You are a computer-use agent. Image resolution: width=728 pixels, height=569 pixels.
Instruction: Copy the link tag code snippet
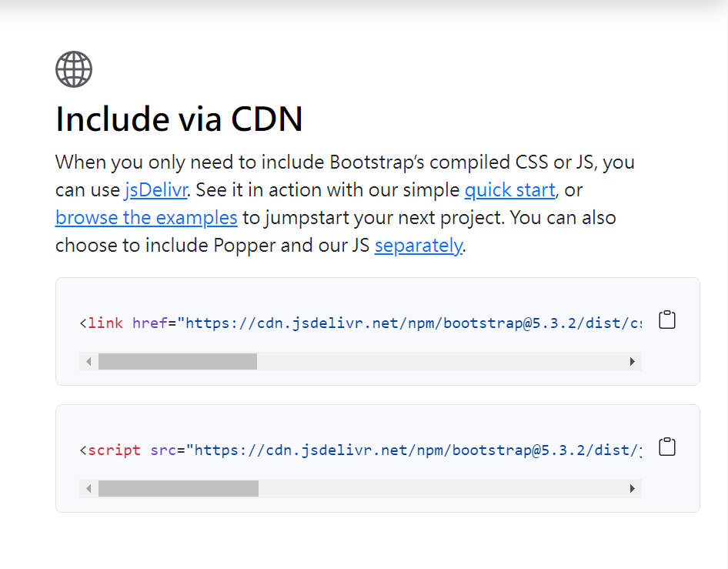(x=667, y=320)
